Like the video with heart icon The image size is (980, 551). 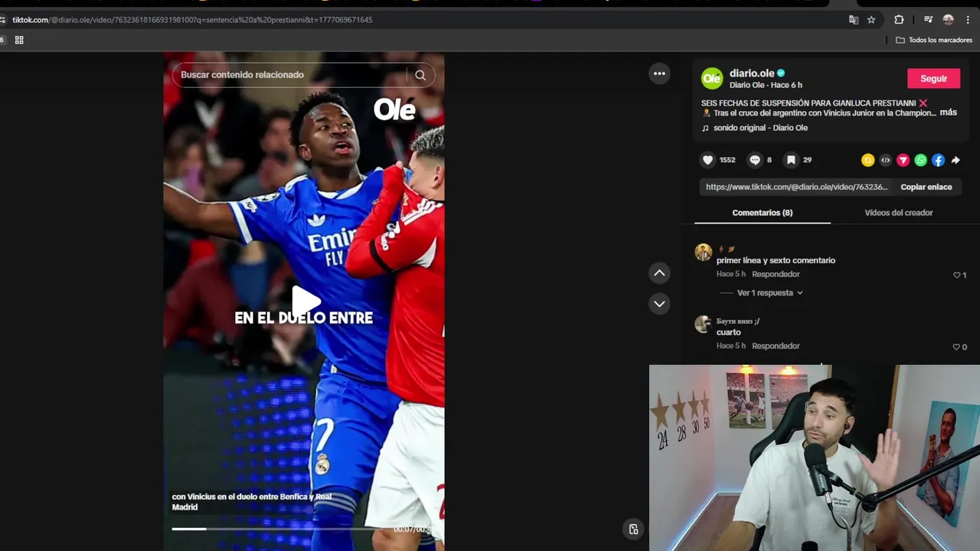click(x=708, y=160)
